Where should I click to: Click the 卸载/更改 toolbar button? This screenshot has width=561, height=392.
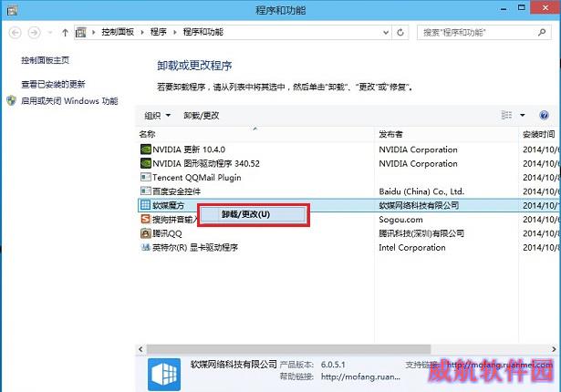pos(201,116)
